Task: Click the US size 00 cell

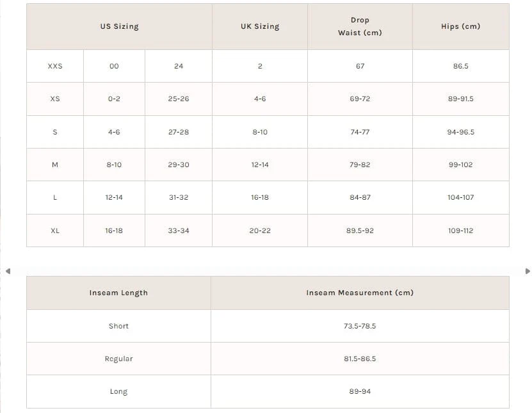Action: tap(114, 66)
